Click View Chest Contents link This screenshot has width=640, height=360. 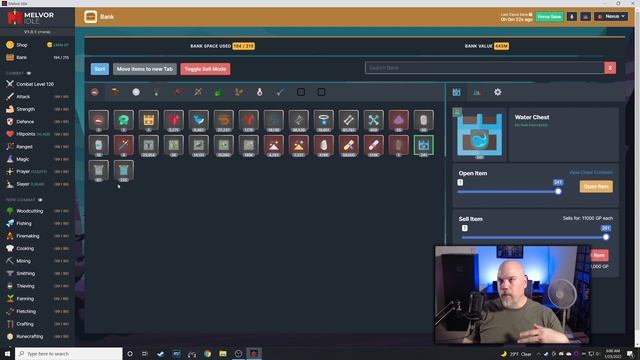tap(591, 172)
